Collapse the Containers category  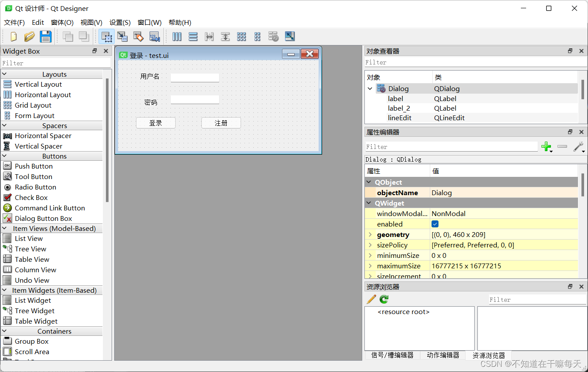click(5, 331)
